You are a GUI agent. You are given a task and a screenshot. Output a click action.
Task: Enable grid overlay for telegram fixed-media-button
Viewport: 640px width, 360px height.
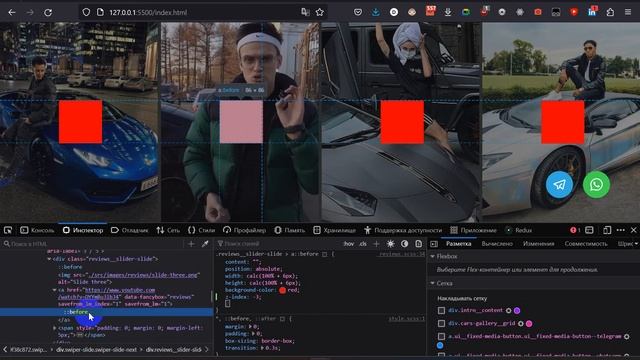[x=441, y=336]
